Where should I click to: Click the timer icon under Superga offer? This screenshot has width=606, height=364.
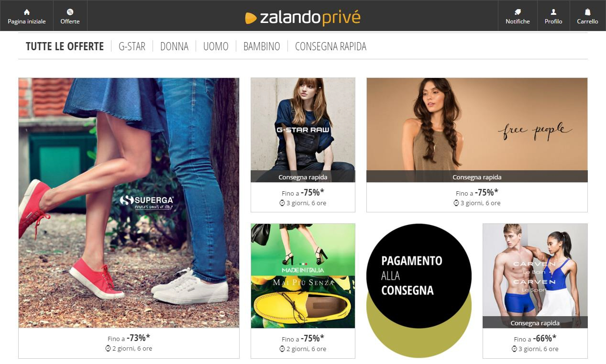[x=108, y=349]
